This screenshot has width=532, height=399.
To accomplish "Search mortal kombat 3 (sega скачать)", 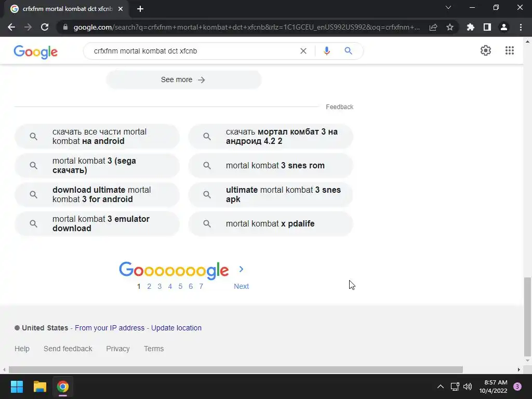I will 97,166.
